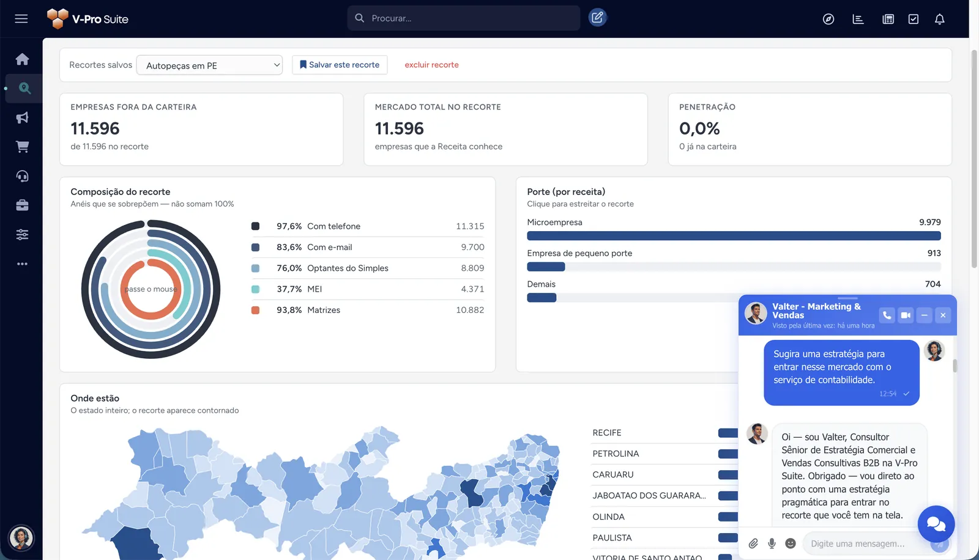Image resolution: width=979 pixels, height=560 pixels.
Task: Open the market search sidebar icon
Action: [24, 88]
